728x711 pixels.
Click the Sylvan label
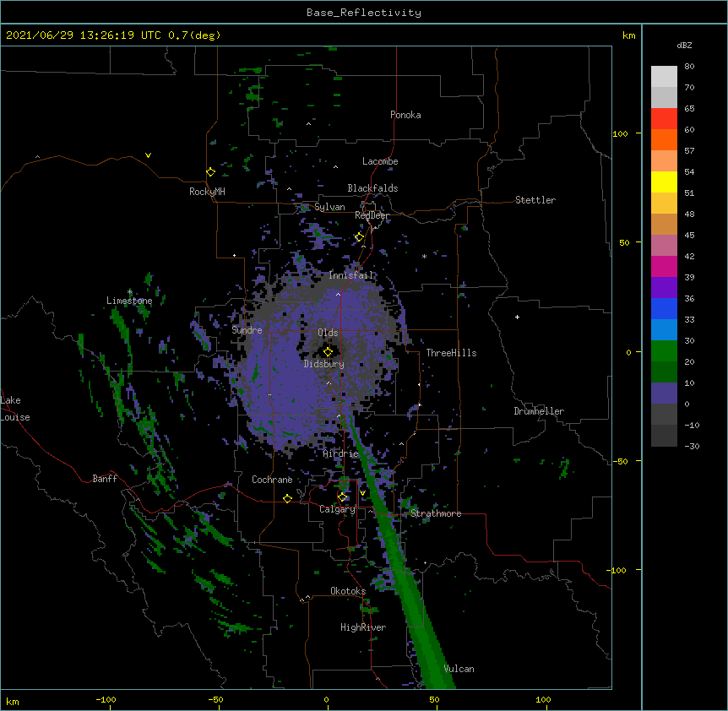pyautogui.click(x=329, y=207)
